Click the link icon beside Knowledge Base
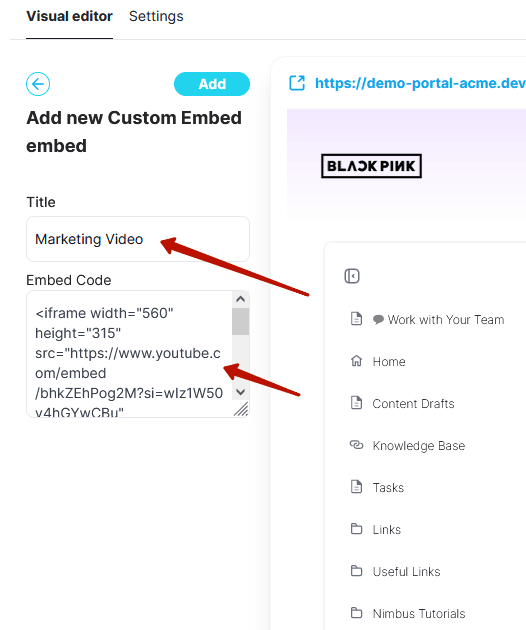Screen dimensions: 526x630 point(356,445)
